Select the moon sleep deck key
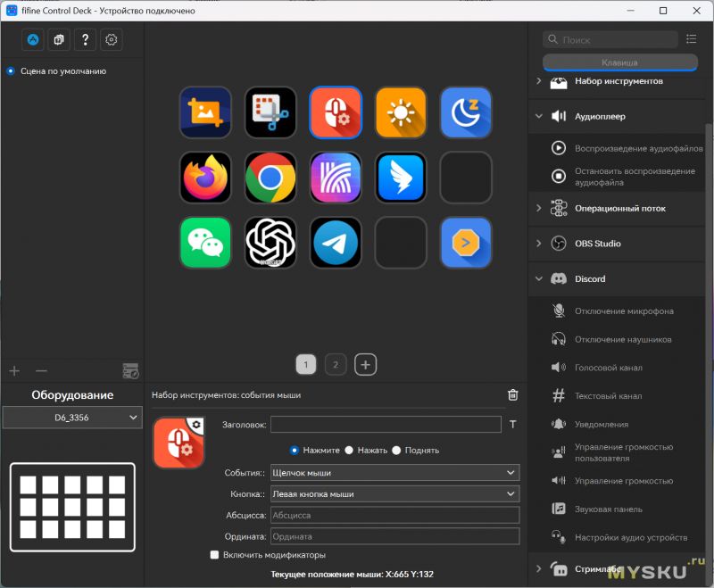This screenshot has width=714, height=588. 466,112
